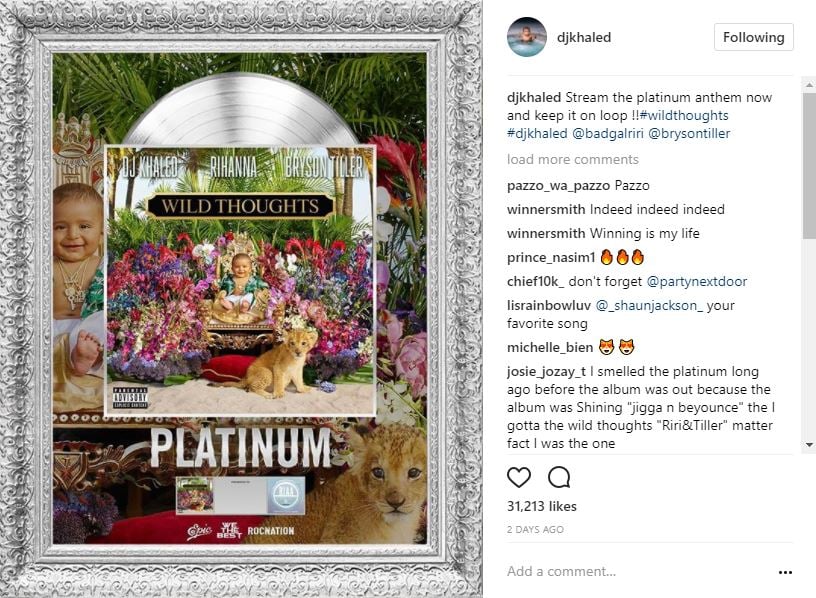816x598 pixels.
Task: Open @_shaunjackson_ mention link
Action: 648,305
